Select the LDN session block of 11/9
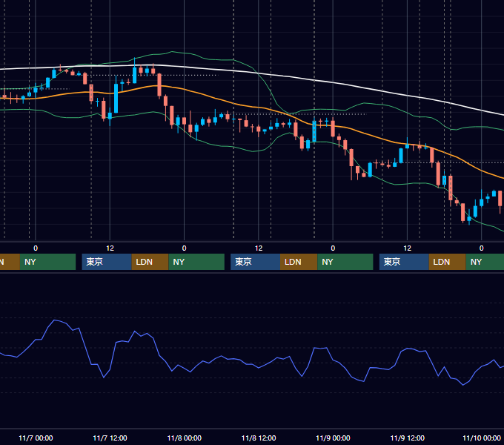 point(448,262)
